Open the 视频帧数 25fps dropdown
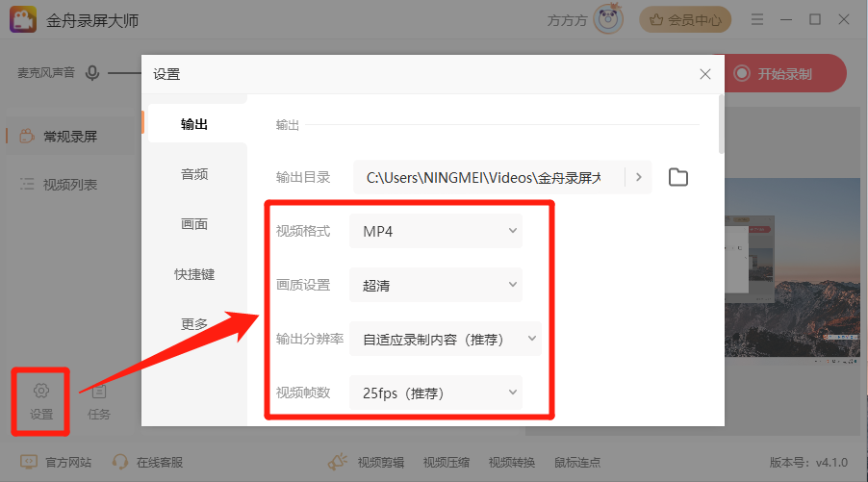Viewport: 868px width, 482px height. tap(436, 393)
